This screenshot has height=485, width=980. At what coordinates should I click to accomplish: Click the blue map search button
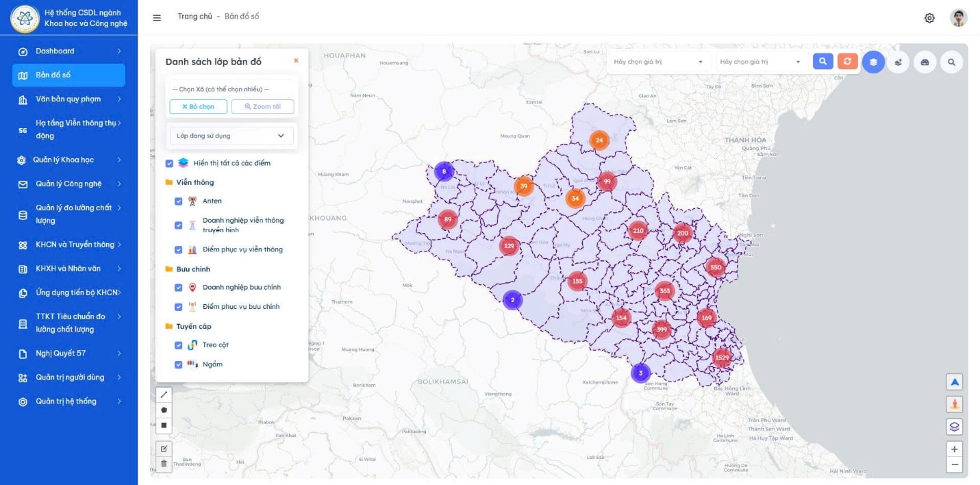[x=822, y=62]
